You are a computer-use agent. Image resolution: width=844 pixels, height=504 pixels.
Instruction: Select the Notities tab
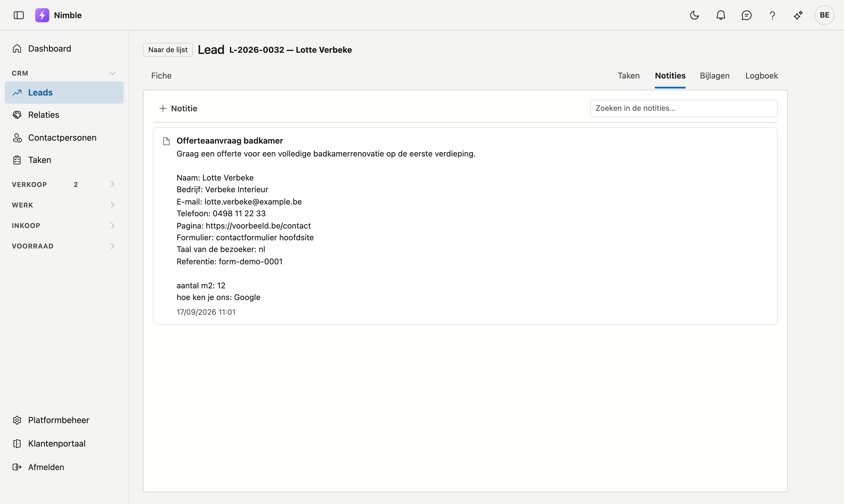coord(670,76)
